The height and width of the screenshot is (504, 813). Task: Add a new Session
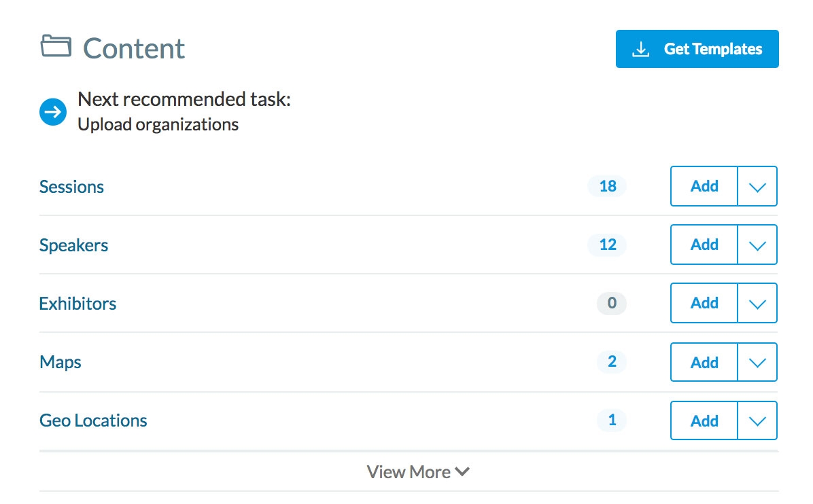[704, 186]
